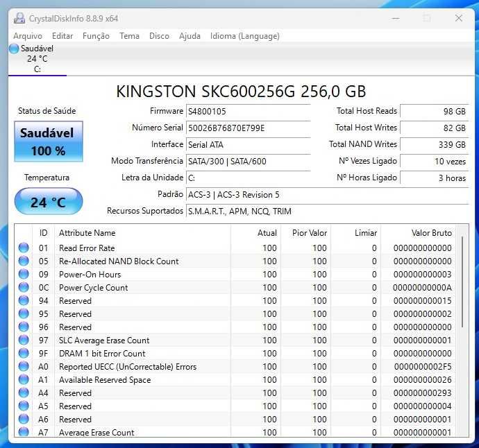The height and width of the screenshot is (448, 479).
Task: Open the Função menu
Action: (96, 36)
